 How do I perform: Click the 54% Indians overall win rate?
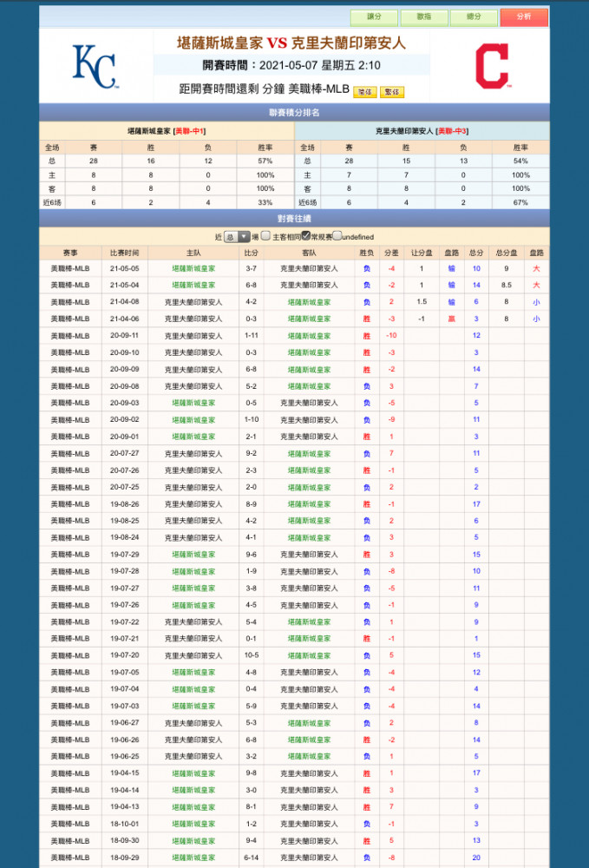(x=520, y=161)
